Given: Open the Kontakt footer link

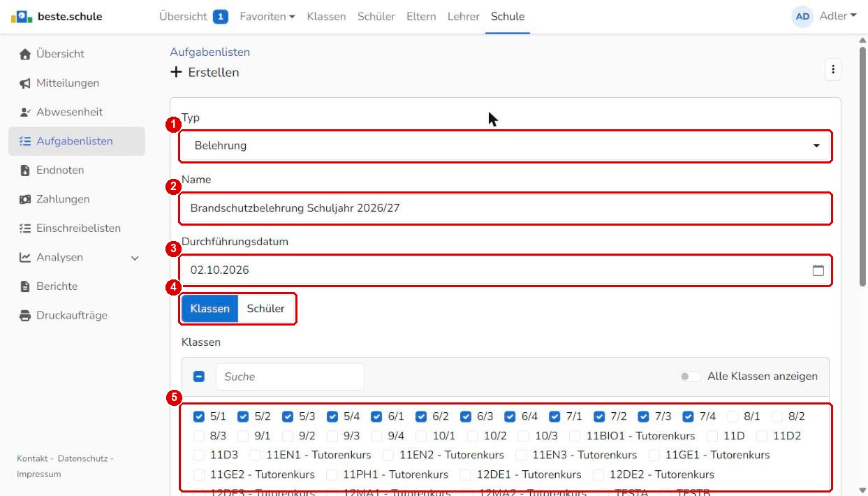Looking at the screenshot, I should click(32, 458).
